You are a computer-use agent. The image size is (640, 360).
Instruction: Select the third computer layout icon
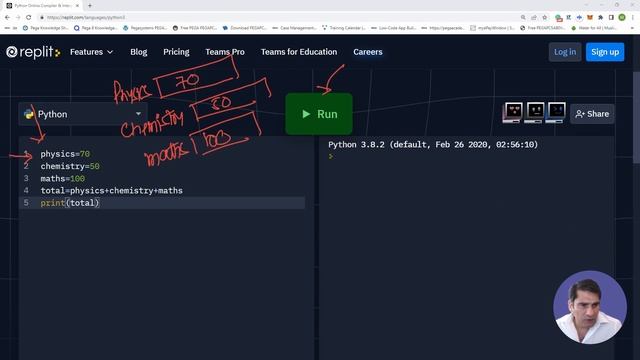(x=556, y=113)
